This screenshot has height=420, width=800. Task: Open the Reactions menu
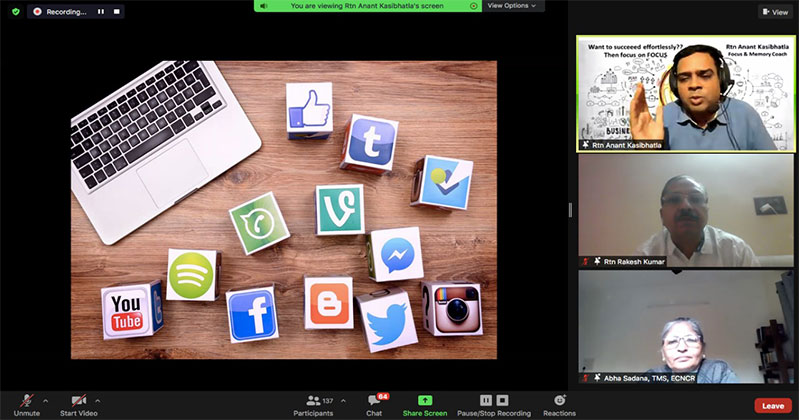(559, 401)
